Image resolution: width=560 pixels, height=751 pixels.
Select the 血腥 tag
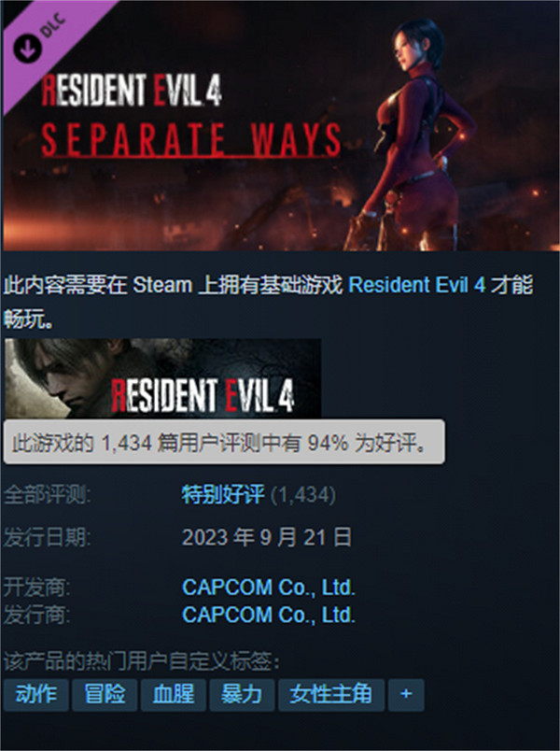pyautogui.click(x=174, y=694)
